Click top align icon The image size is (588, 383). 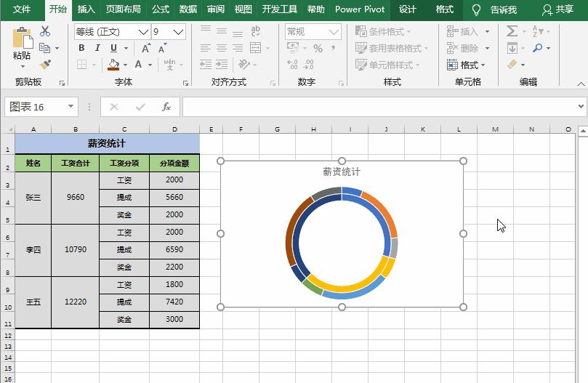(206, 30)
